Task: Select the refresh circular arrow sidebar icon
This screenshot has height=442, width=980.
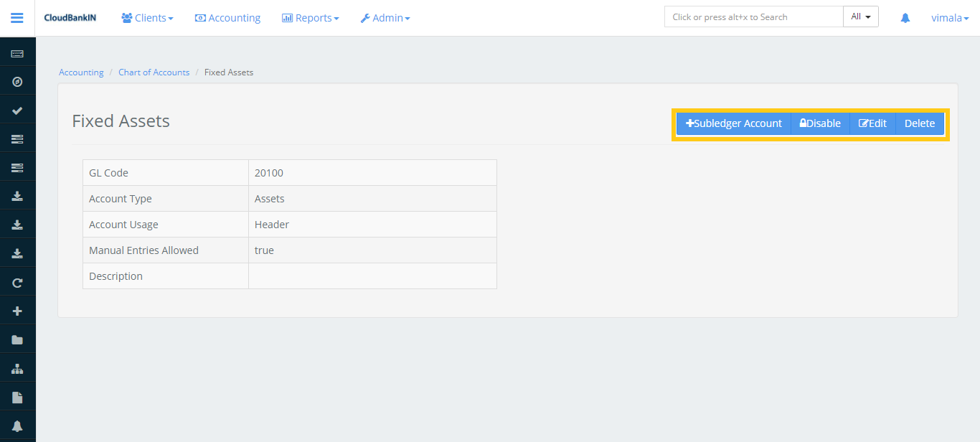Action: [17, 282]
